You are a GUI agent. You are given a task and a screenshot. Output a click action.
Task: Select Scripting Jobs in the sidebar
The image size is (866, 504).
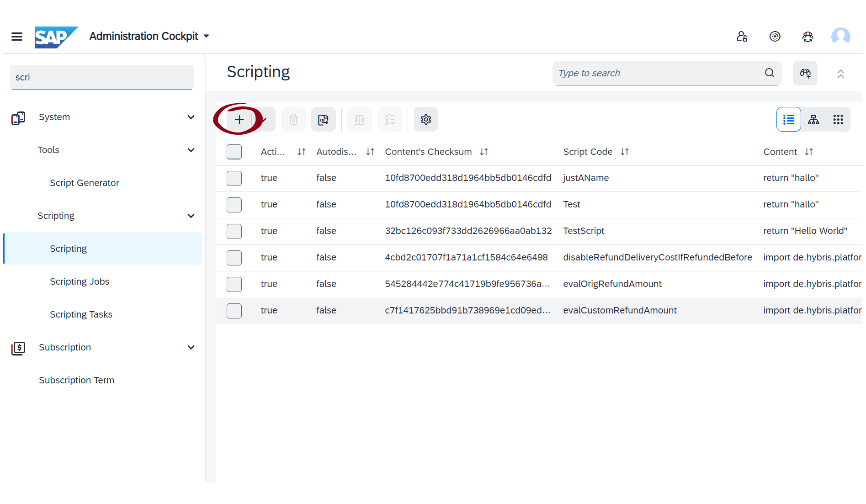pyautogui.click(x=80, y=281)
